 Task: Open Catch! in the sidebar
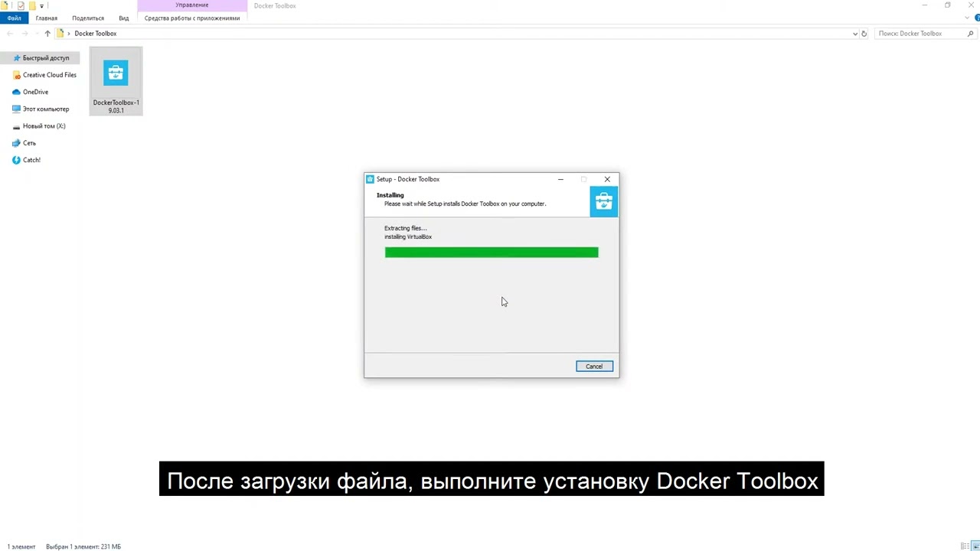[x=31, y=160]
